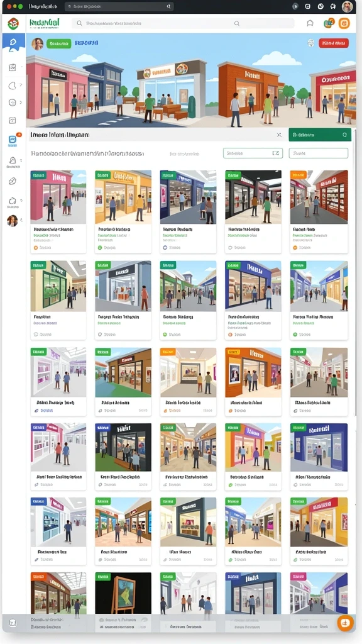Select the calendar icon in the left sidebar
This screenshot has width=362, height=644.
coord(13,67)
